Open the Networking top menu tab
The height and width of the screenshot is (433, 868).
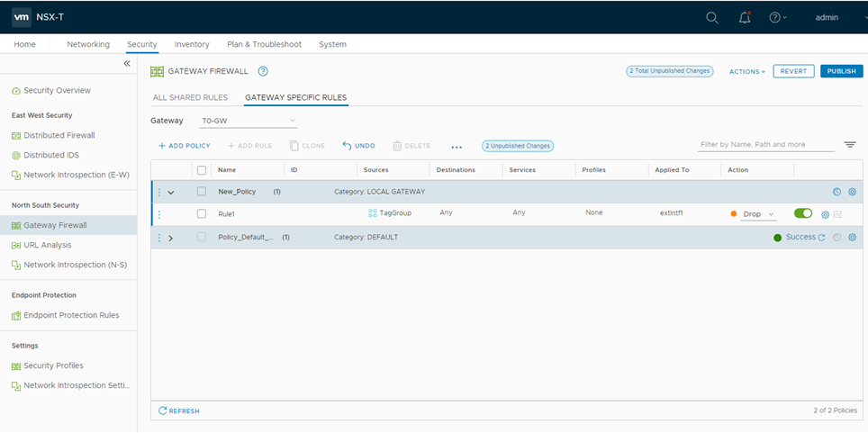click(x=88, y=44)
